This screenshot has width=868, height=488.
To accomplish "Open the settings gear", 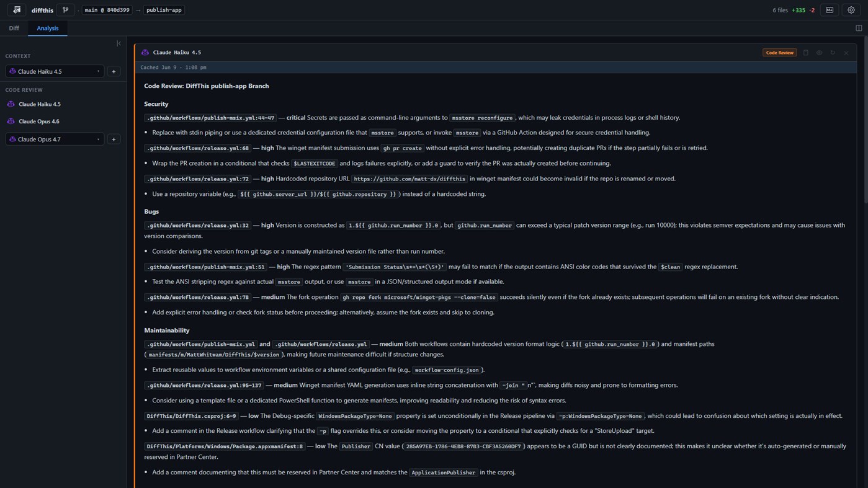I will tap(851, 10).
